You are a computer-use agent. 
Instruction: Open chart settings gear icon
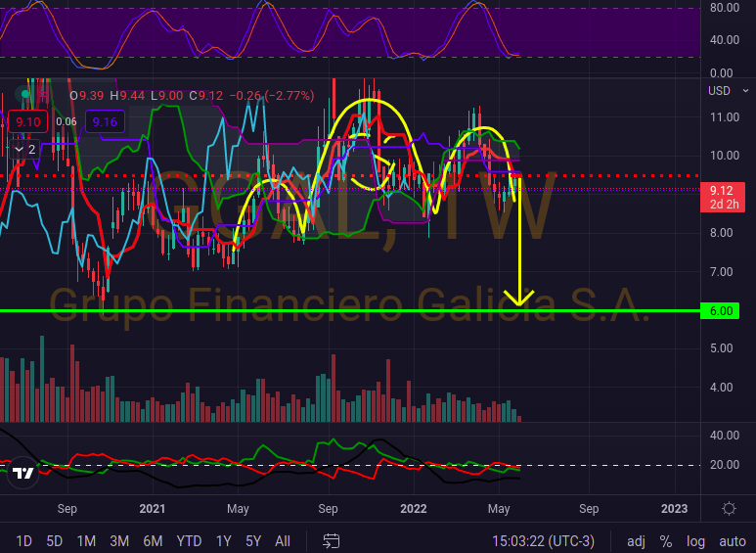point(729,509)
